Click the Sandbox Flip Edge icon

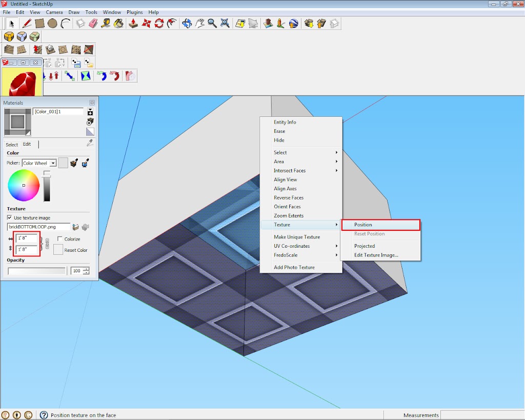[88, 50]
